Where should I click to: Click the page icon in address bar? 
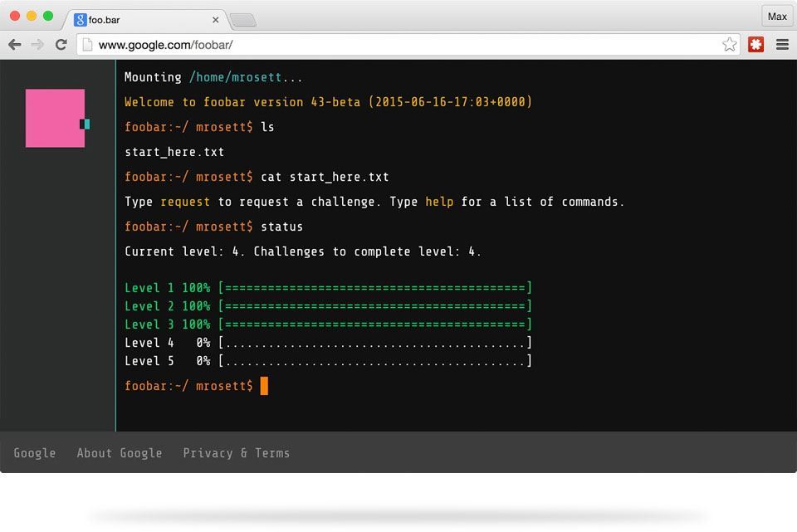pos(87,45)
